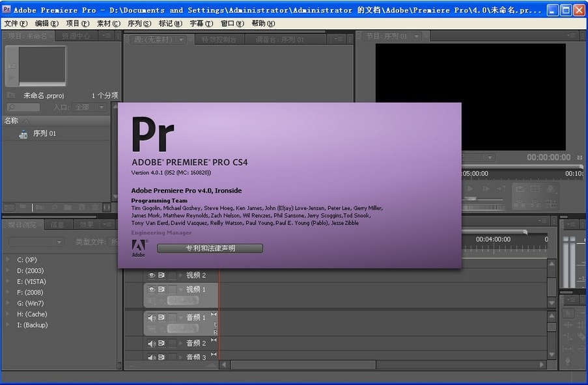Expand the D: (2003) drive

coord(8,270)
